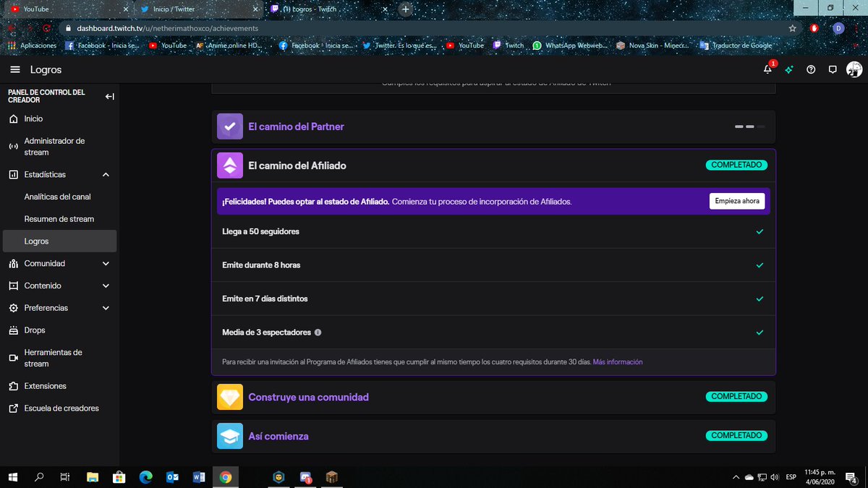Expand the Preferencias section

tap(106, 307)
